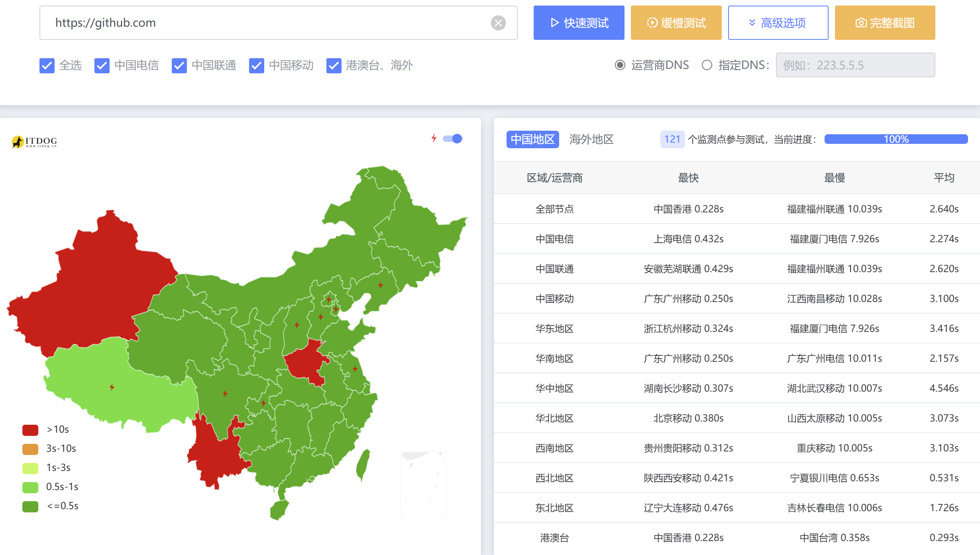The image size is (980, 555).
Task: Toggle the lightning switch above the map
Action: [x=452, y=139]
